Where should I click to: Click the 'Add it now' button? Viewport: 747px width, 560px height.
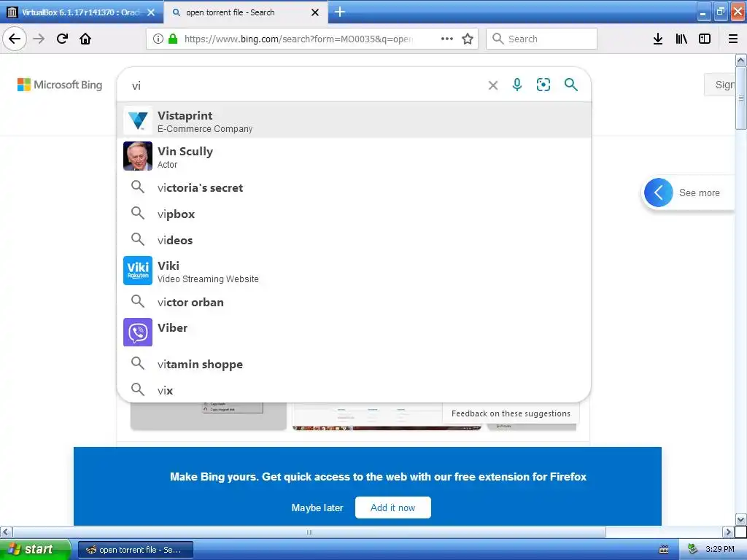coord(393,507)
